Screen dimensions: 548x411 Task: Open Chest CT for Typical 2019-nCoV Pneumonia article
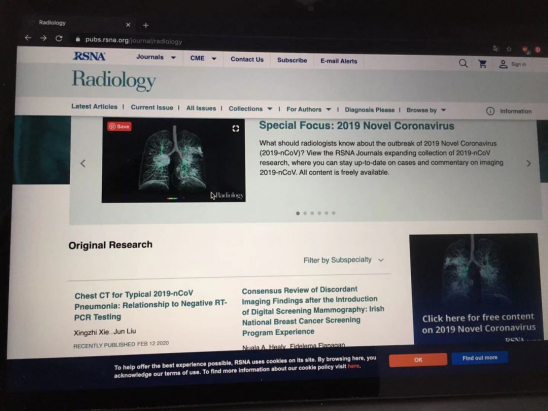151,305
